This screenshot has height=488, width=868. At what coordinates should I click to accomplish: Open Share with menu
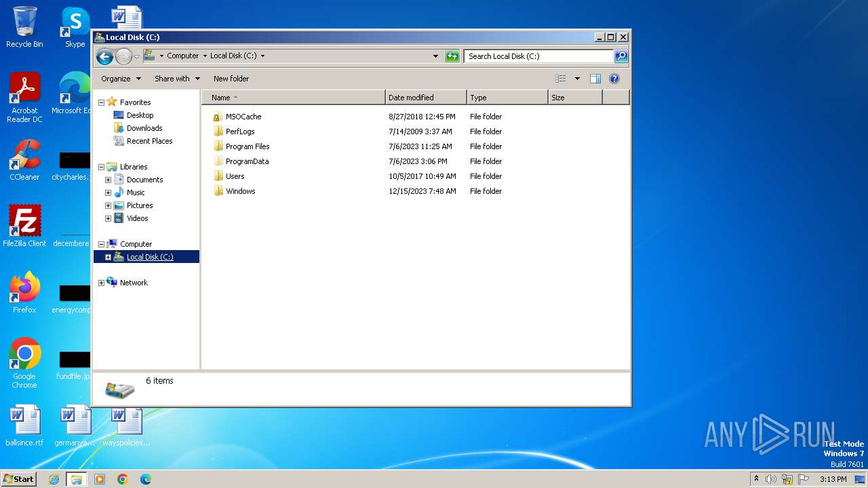pos(177,79)
